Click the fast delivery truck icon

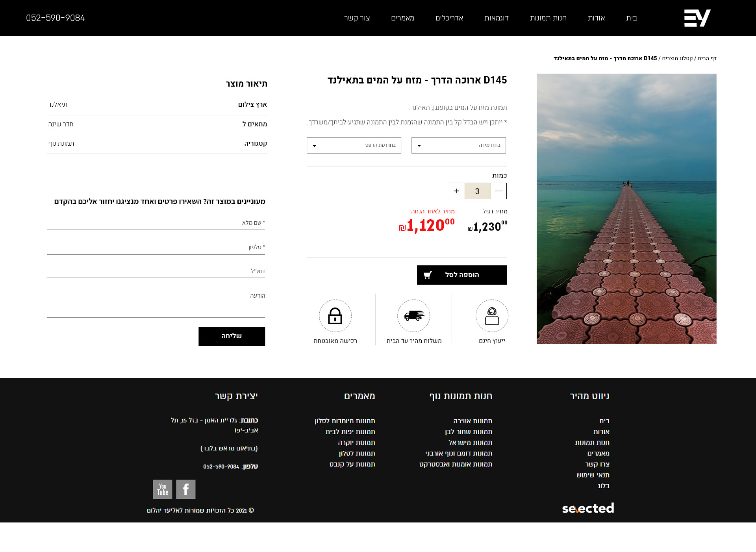[x=413, y=316]
